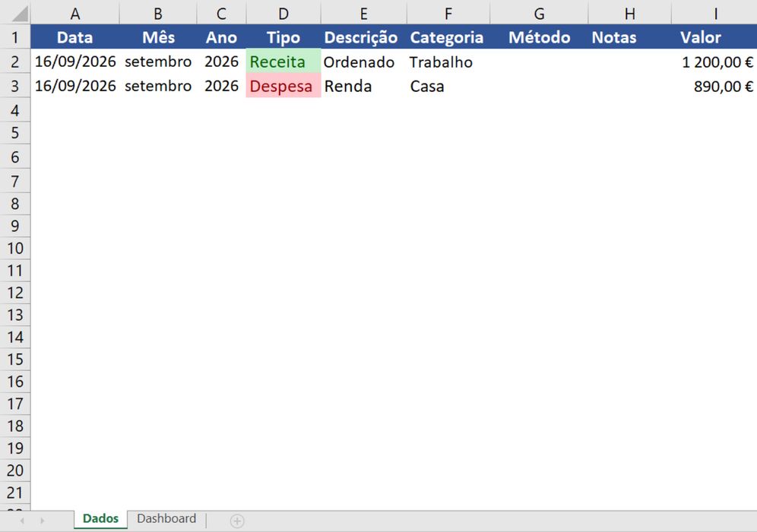Click the Descrição header cell
Screen dimensions: 757x532
[x=363, y=37]
